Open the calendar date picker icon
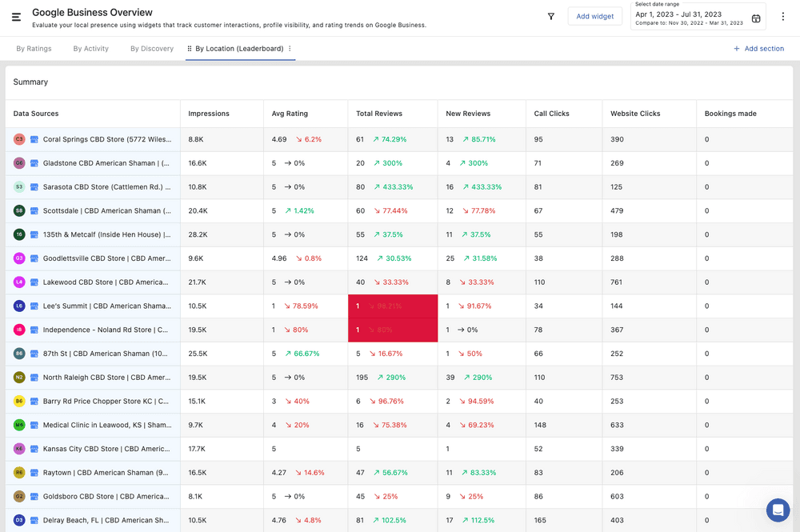This screenshot has width=800, height=532. pos(756,18)
